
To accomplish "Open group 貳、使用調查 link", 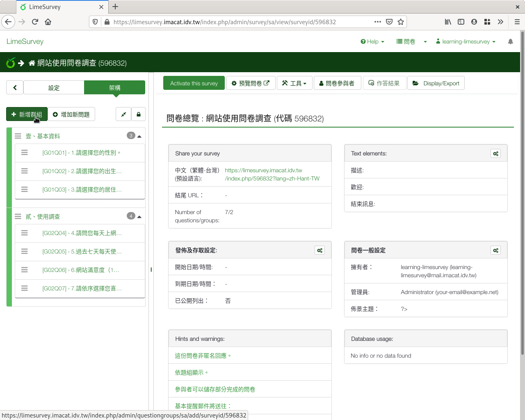I will [43, 216].
